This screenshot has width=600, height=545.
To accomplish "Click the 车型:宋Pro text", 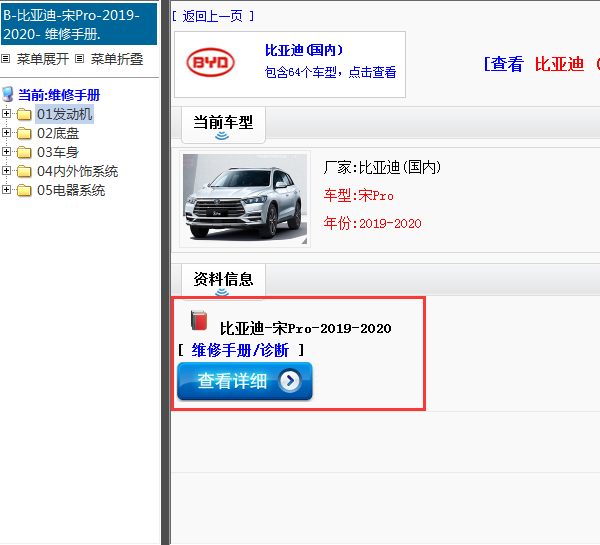I will point(359,195).
